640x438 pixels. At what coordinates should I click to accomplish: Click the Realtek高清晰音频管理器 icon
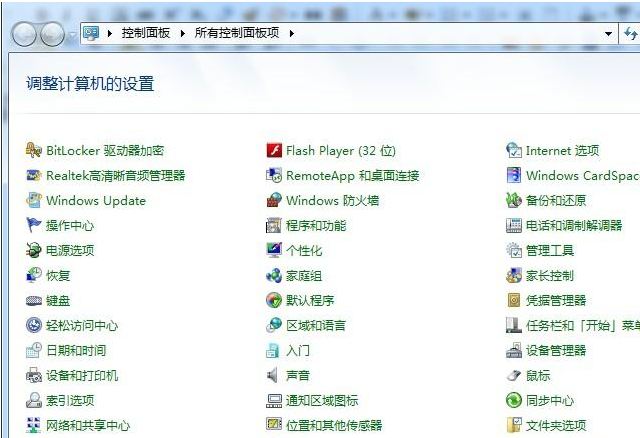33,176
